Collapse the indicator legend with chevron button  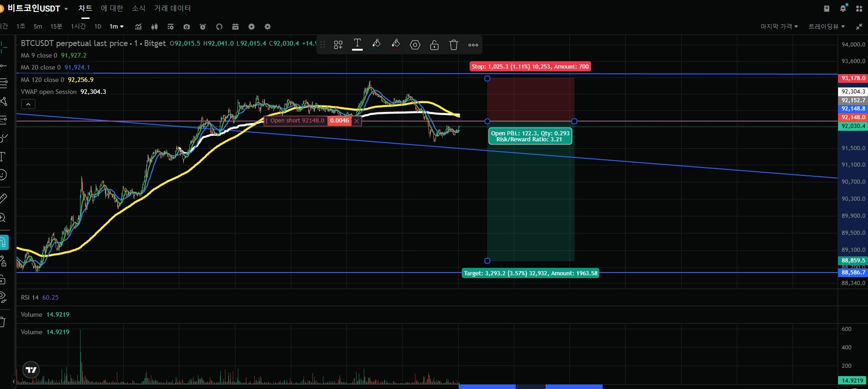[x=28, y=104]
